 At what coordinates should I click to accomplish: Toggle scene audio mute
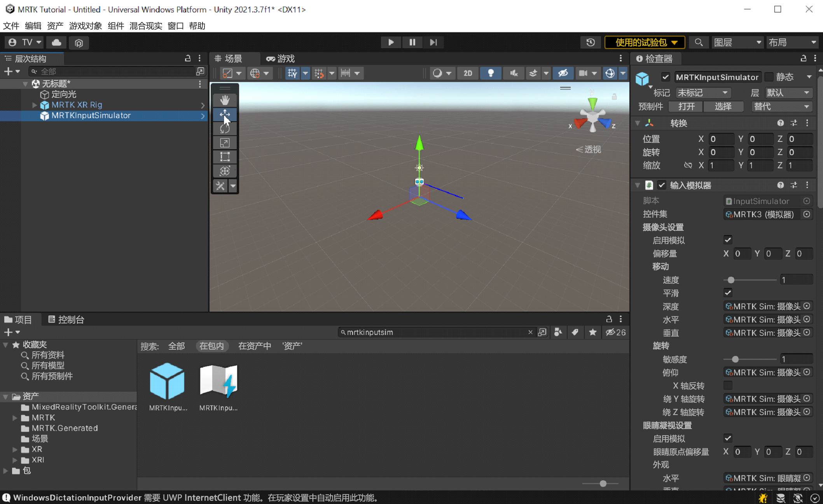point(514,73)
